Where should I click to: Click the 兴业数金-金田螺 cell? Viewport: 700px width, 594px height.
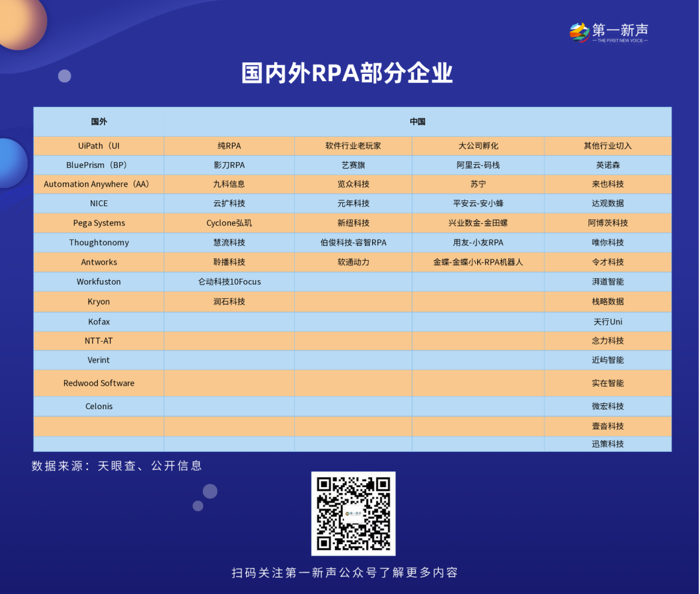[x=478, y=223]
